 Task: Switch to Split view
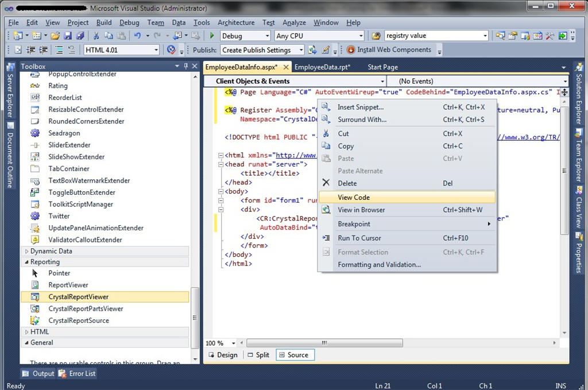tap(258, 355)
